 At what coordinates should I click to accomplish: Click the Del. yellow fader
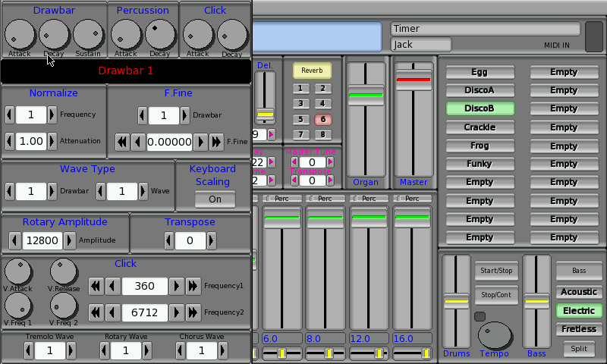click(x=265, y=115)
